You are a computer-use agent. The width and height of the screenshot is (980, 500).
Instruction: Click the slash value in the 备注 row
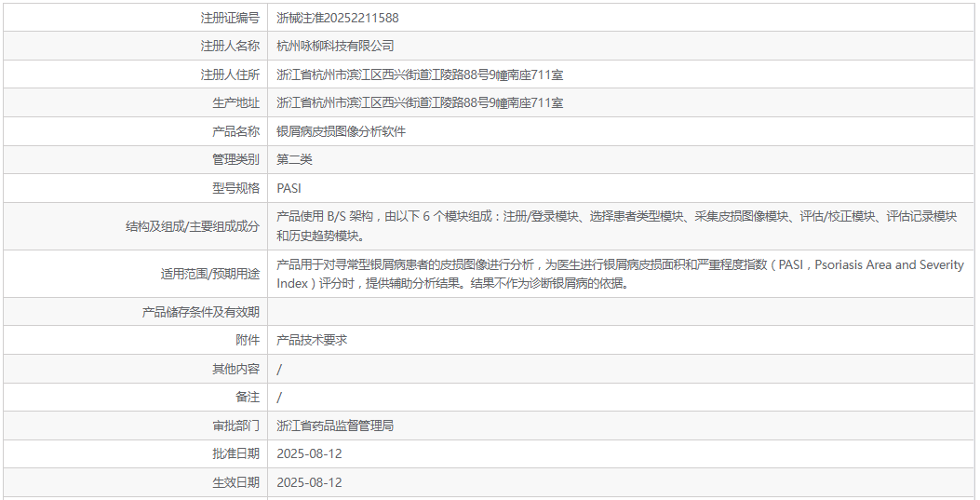point(280,398)
